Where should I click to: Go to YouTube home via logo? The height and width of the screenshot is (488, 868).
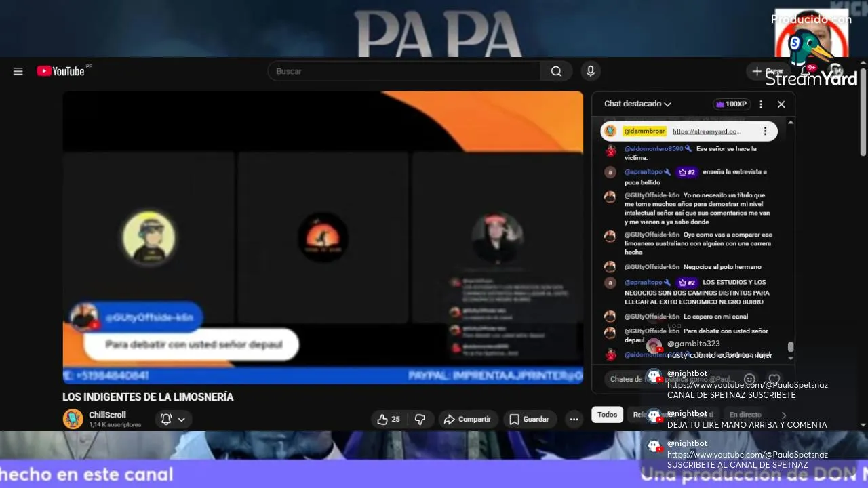60,71
